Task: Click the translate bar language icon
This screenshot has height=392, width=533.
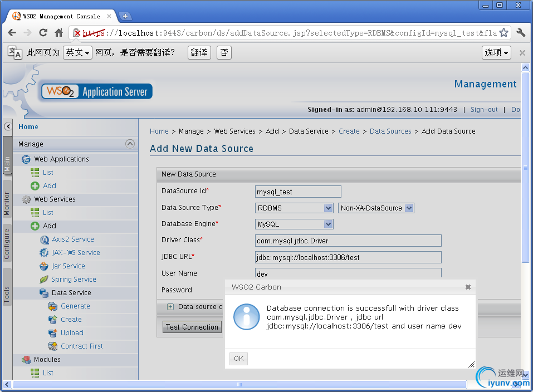Action: click(x=14, y=52)
